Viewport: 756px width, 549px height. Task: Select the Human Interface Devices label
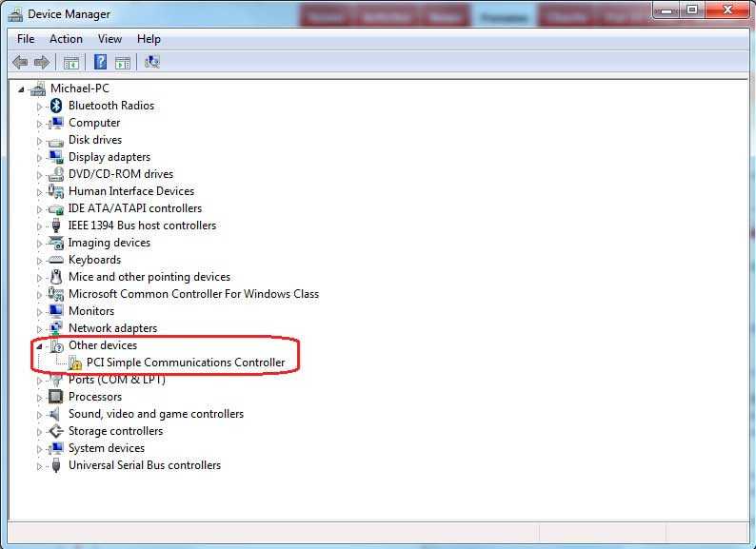(131, 191)
